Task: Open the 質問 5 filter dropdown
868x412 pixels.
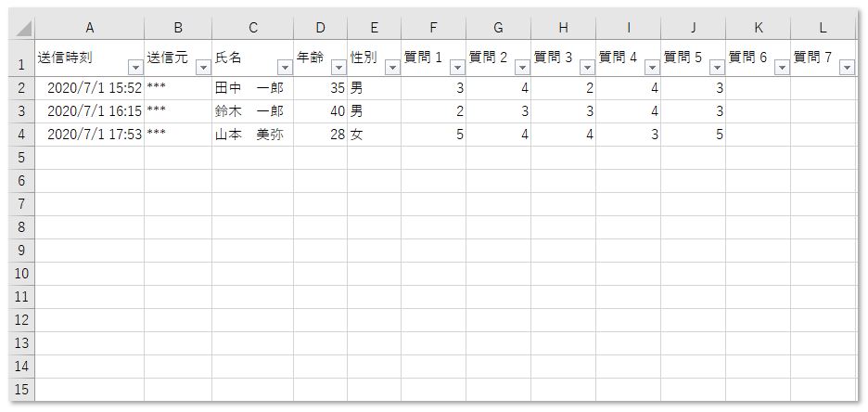Action: tap(718, 68)
